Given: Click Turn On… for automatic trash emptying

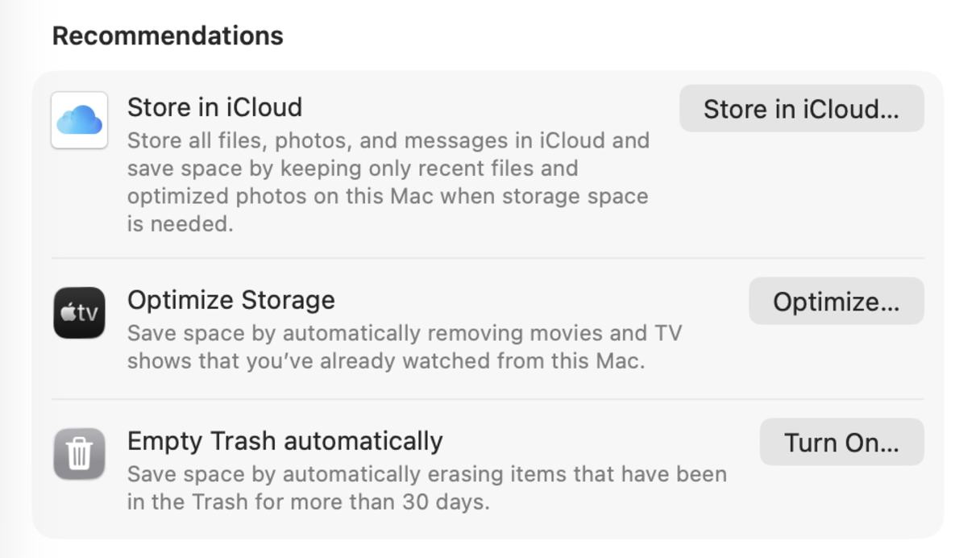Looking at the screenshot, I should point(841,442).
